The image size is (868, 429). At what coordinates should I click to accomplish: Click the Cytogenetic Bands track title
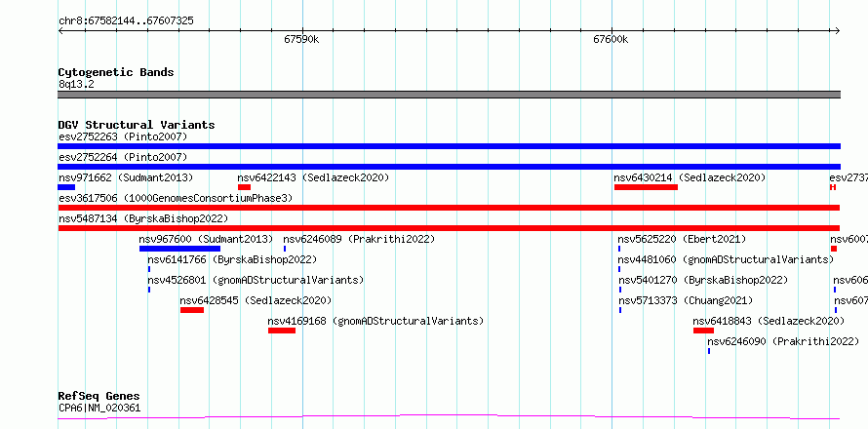coord(116,72)
